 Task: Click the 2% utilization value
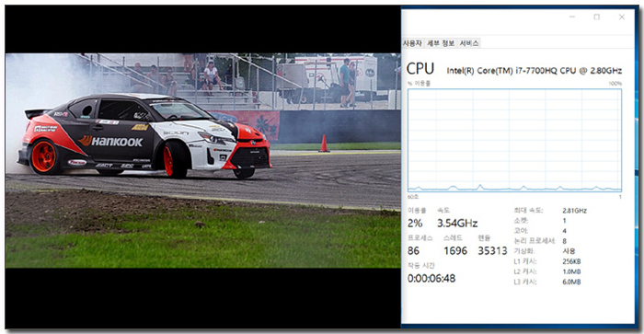415,223
